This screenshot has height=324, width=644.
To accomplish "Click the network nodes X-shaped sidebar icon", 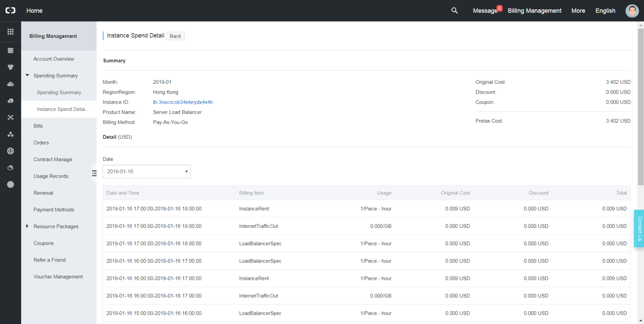I will coord(11,118).
